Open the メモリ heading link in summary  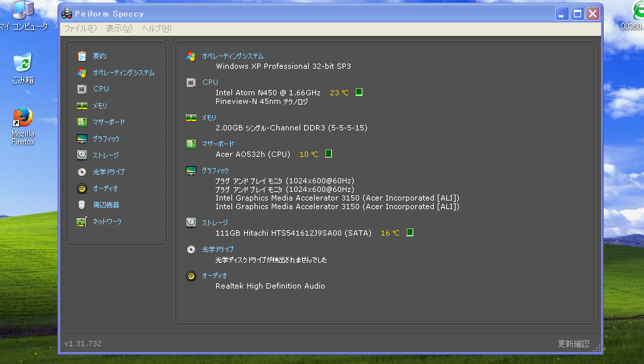click(x=209, y=118)
